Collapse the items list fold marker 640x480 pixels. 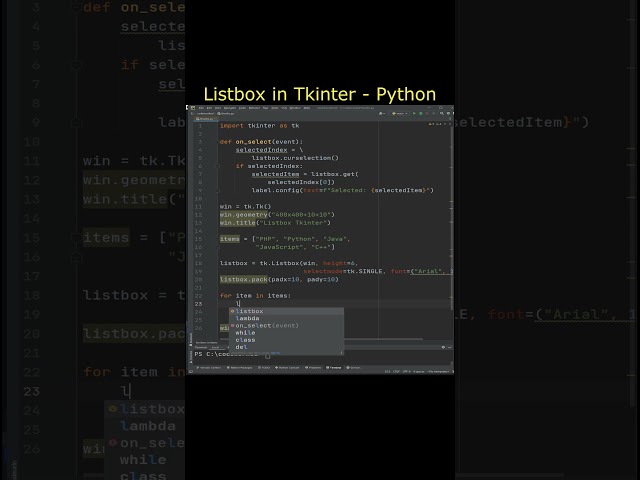(x=218, y=239)
